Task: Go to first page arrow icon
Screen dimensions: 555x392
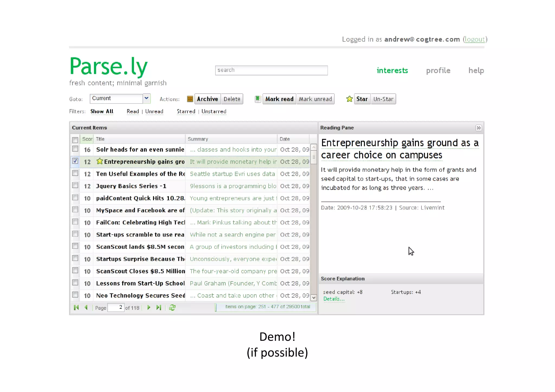Action: (76, 307)
